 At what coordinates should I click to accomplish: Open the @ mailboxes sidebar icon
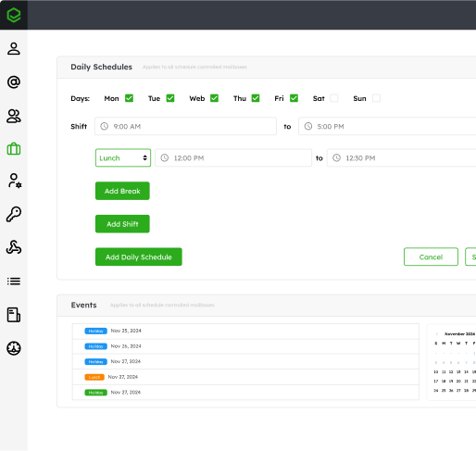click(x=14, y=82)
